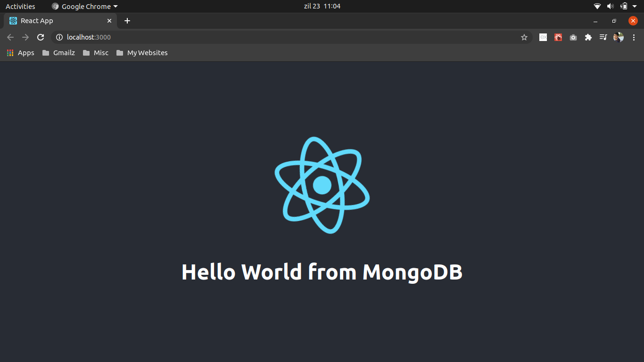Open the Activities overview
Viewport: 644px width, 362px height.
point(20,6)
